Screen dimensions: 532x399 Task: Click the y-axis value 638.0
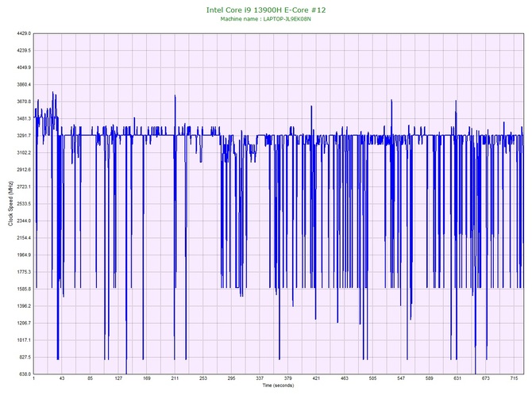click(x=25, y=374)
